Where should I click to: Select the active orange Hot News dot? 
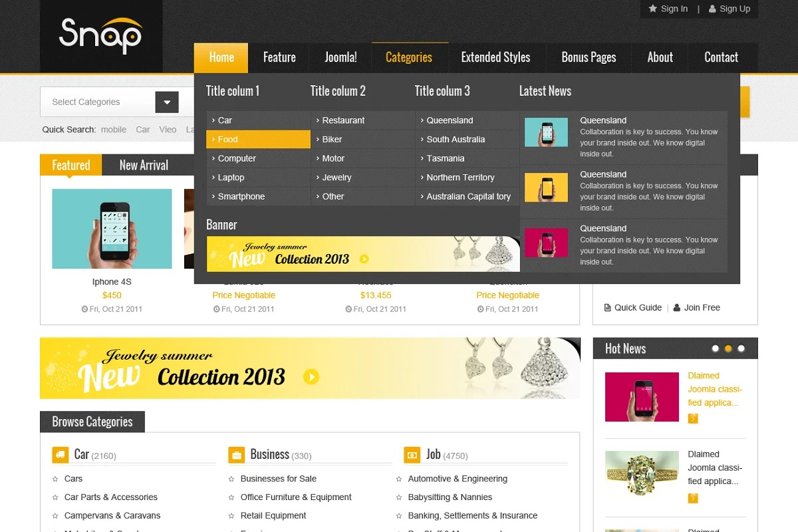728,348
